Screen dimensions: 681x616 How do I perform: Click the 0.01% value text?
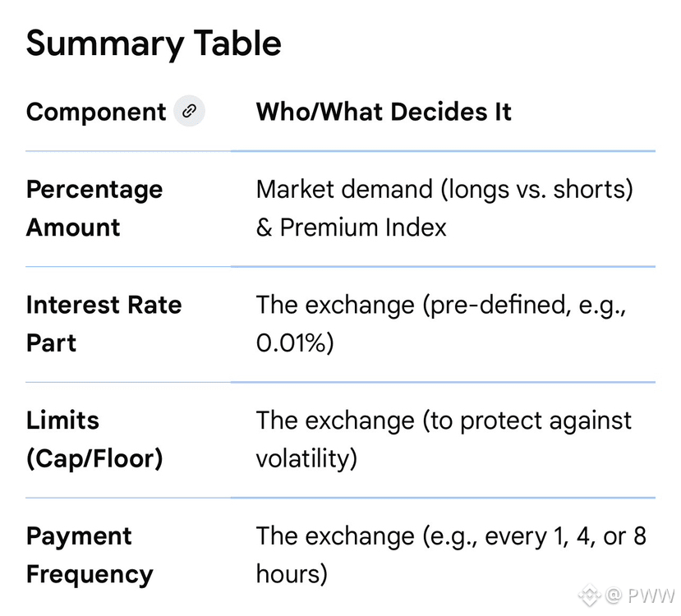[x=295, y=343]
